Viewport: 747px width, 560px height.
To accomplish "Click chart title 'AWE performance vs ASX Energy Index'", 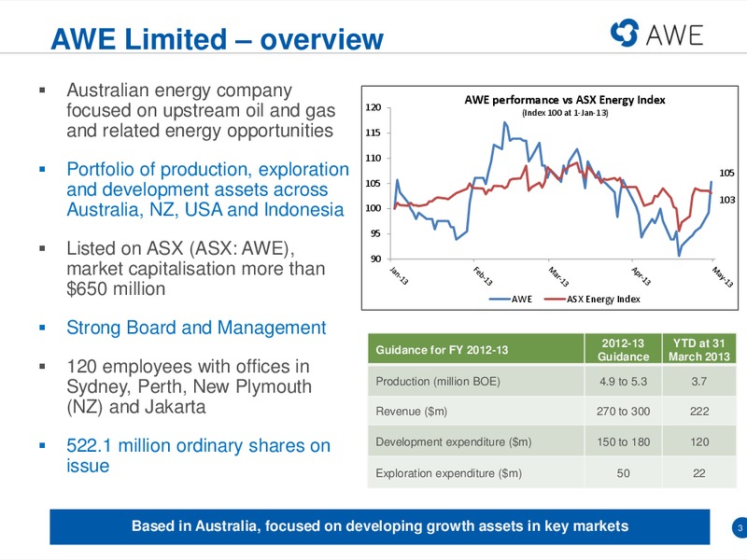I will pyautogui.click(x=565, y=100).
